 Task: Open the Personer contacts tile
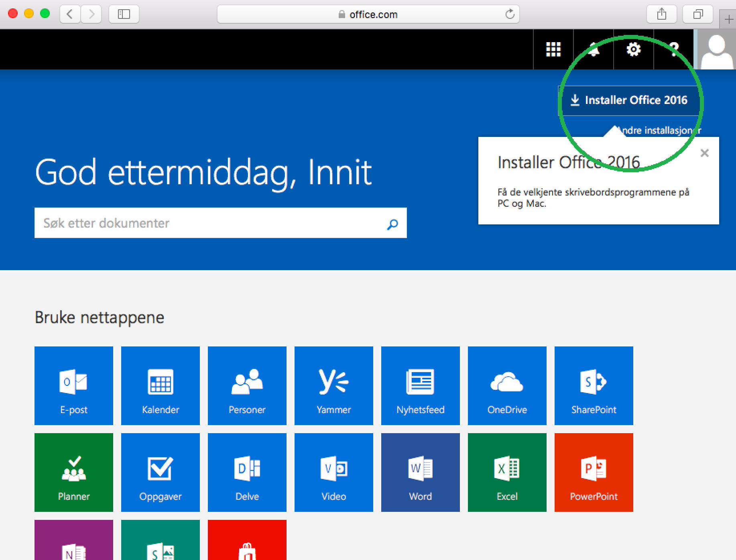pyautogui.click(x=247, y=385)
